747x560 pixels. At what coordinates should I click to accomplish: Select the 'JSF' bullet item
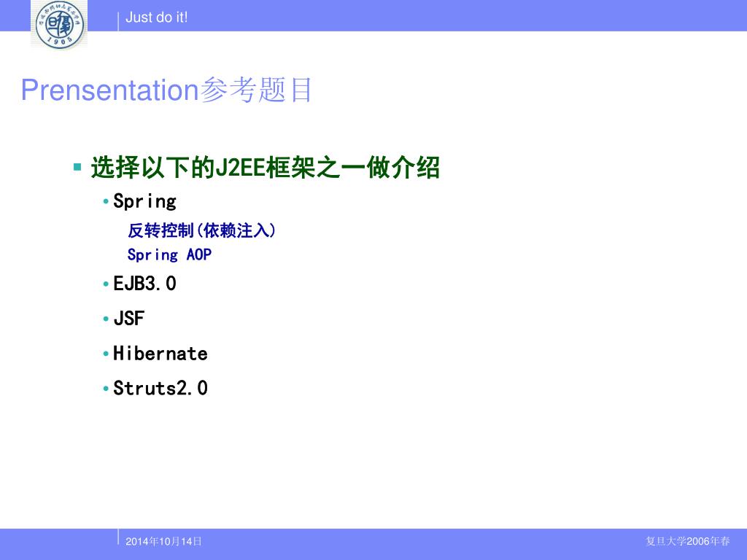coord(128,319)
